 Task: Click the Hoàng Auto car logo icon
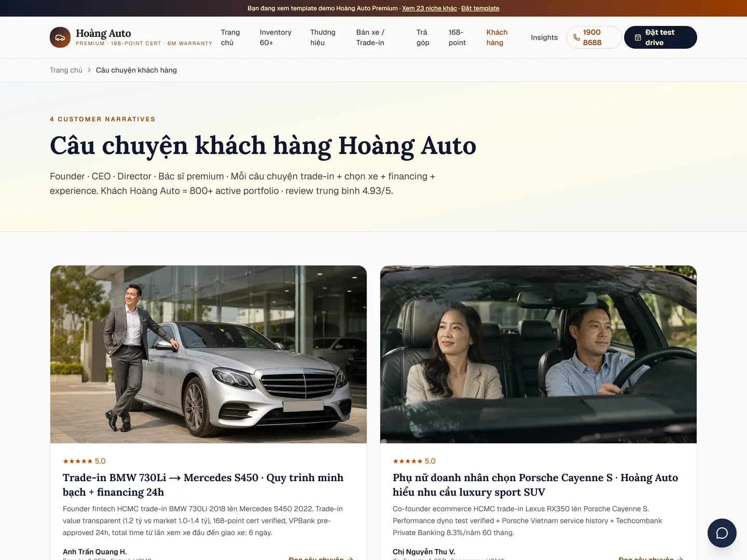(x=60, y=37)
